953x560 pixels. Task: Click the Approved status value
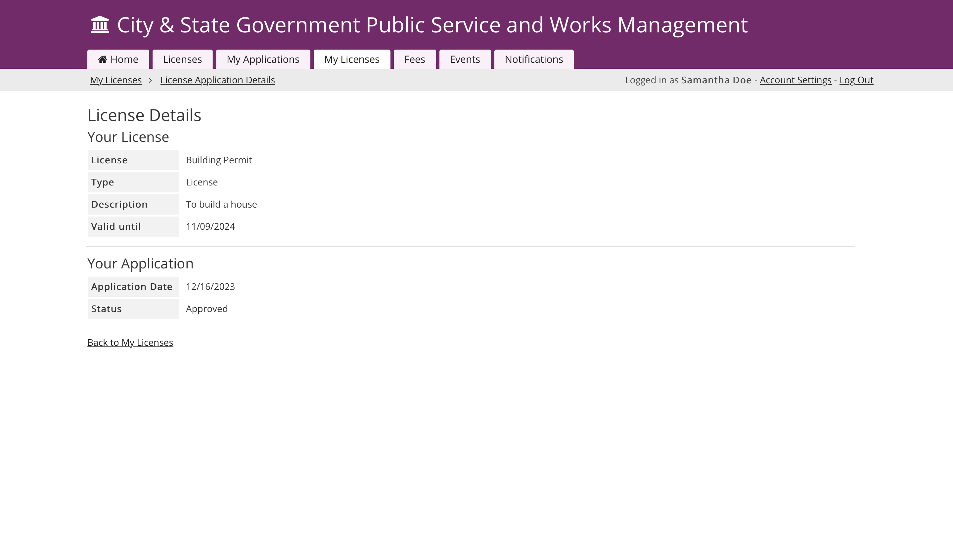pos(206,309)
